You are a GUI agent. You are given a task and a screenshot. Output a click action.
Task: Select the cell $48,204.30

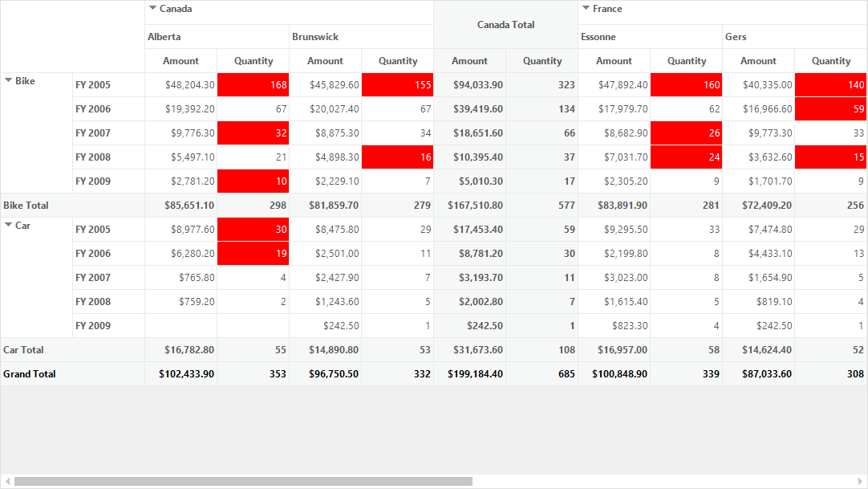(x=180, y=85)
